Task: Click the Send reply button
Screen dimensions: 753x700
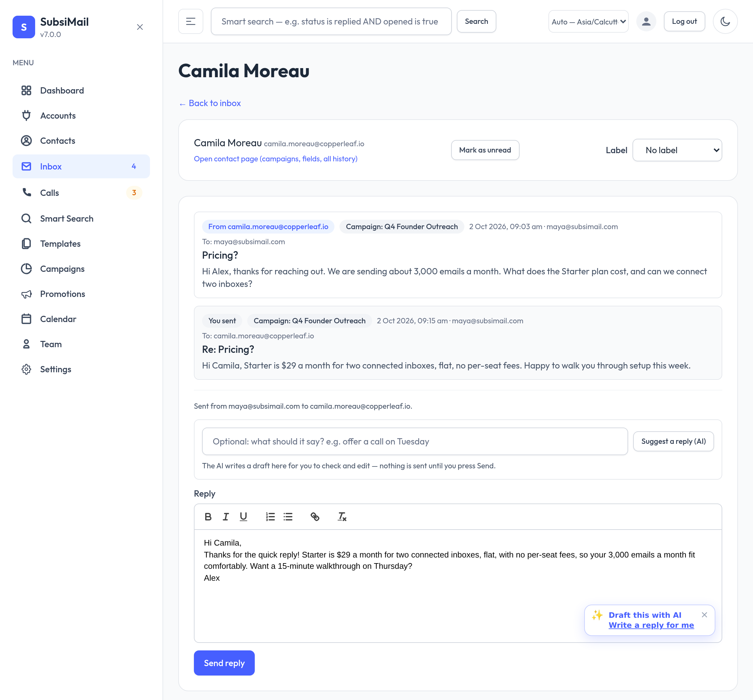Action: (224, 663)
